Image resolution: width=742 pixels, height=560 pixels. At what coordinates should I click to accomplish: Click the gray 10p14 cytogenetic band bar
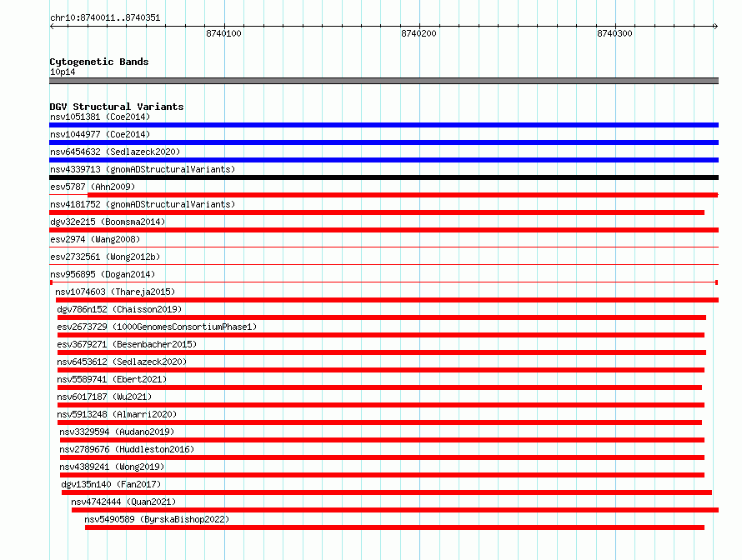pos(384,81)
